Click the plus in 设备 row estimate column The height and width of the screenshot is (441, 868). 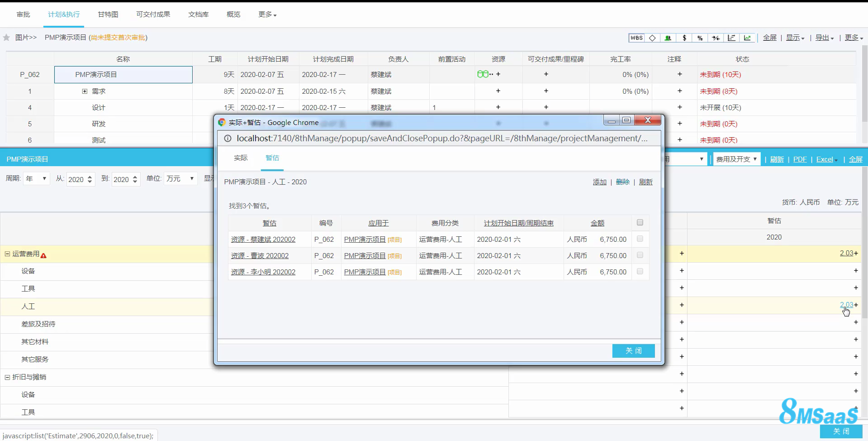click(856, 270)
